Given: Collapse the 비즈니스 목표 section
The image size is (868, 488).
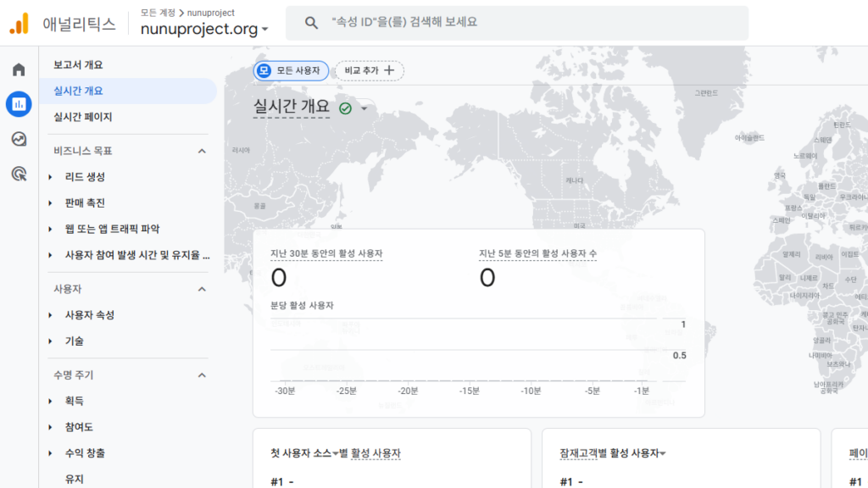Looking at the screenshot, I should click(202, 151).
